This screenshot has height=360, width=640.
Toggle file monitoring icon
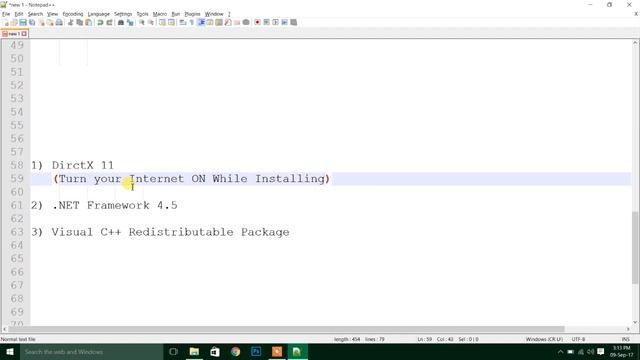(x=246, y=22)
